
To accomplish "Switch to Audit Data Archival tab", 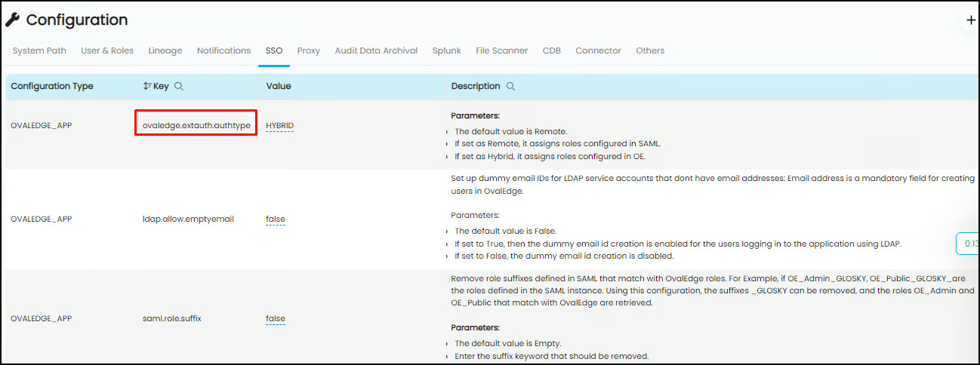I will coord(376,51).
